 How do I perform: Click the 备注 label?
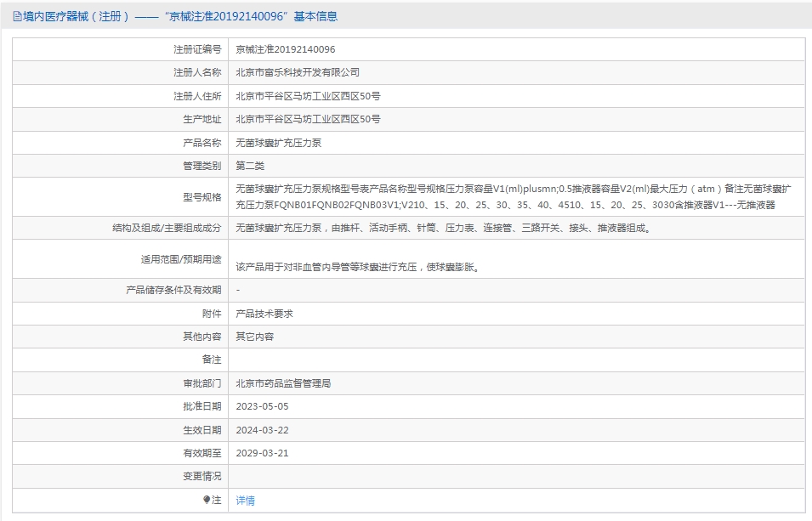(x=212, y=360)
